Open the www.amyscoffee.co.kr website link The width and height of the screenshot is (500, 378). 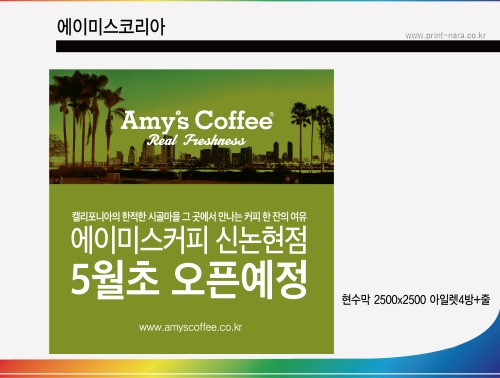tap(190, 327)
